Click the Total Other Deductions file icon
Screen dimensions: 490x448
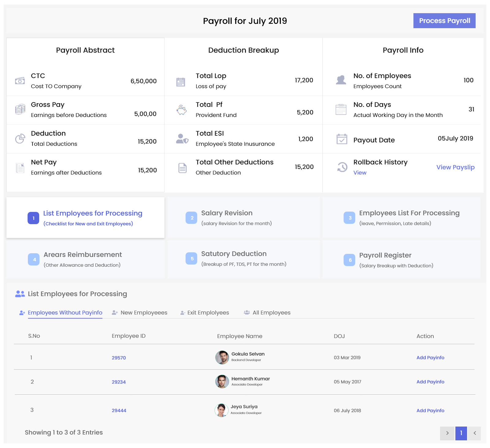click(x=183, y=168)
